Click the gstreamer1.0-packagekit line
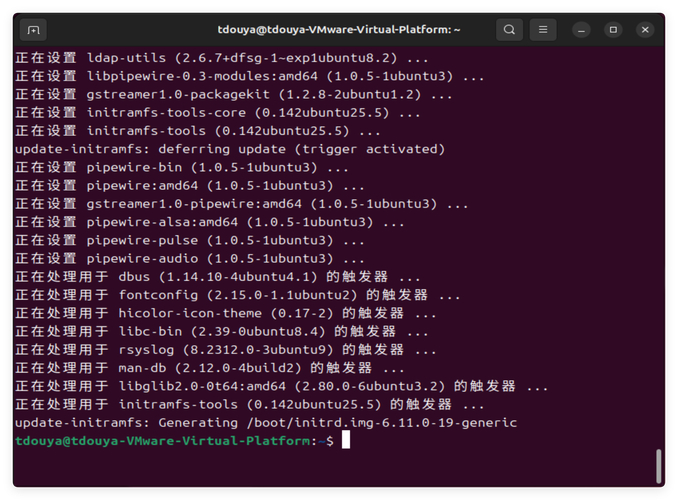678x500 pixels. click(233, 94)
